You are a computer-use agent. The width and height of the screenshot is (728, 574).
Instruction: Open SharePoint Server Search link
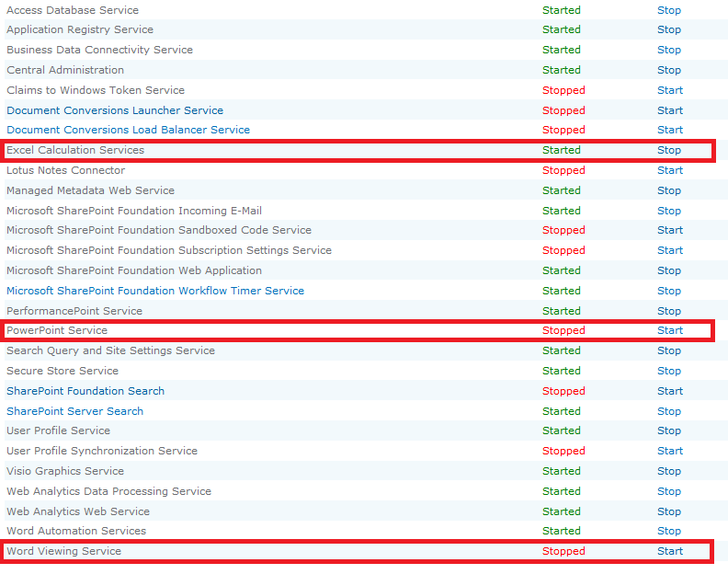pos(74,411)
